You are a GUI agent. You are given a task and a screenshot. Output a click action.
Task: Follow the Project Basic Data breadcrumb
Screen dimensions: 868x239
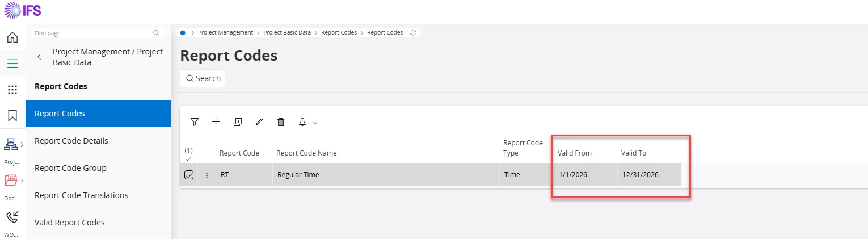coord(287,33)
